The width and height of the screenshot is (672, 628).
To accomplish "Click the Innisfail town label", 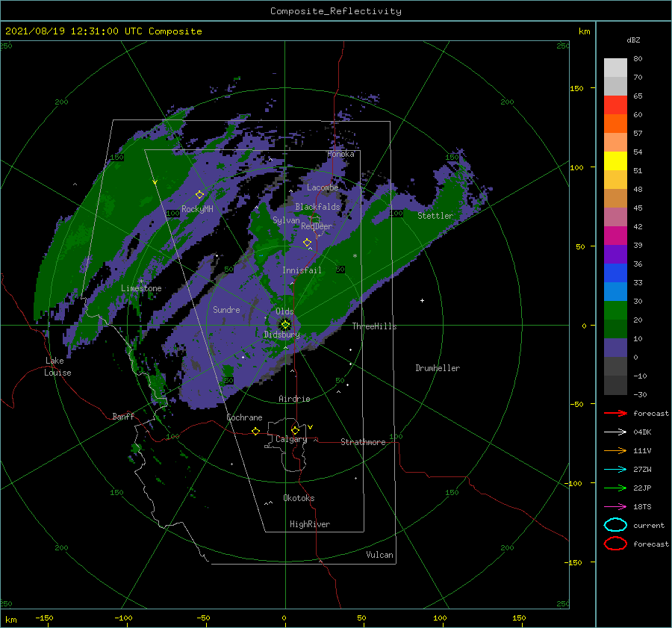I will coord(302,270).
